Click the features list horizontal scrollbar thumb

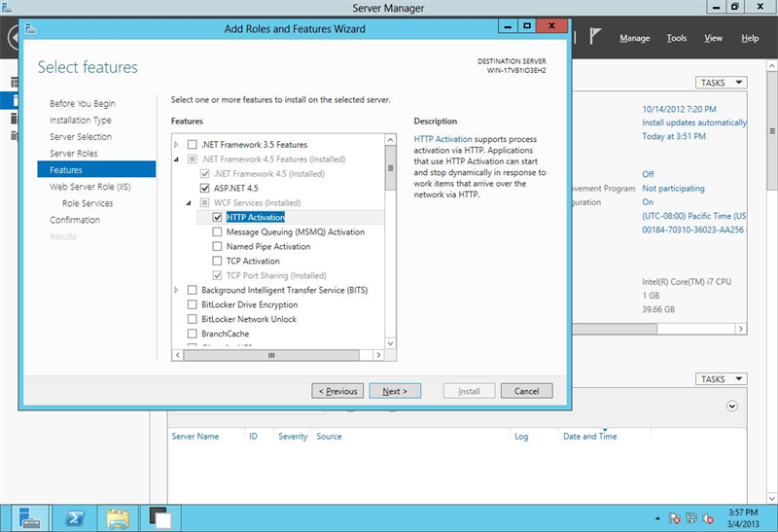(x=271, y=355)
